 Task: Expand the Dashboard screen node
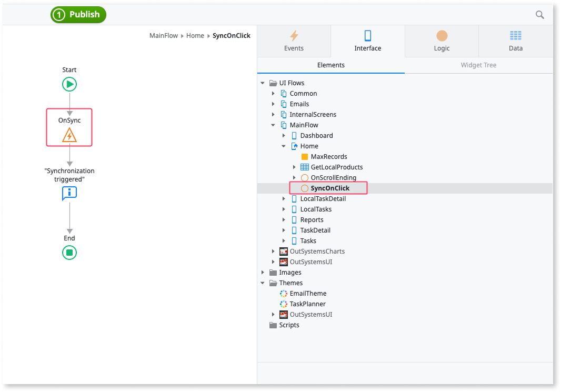point(284,135)
